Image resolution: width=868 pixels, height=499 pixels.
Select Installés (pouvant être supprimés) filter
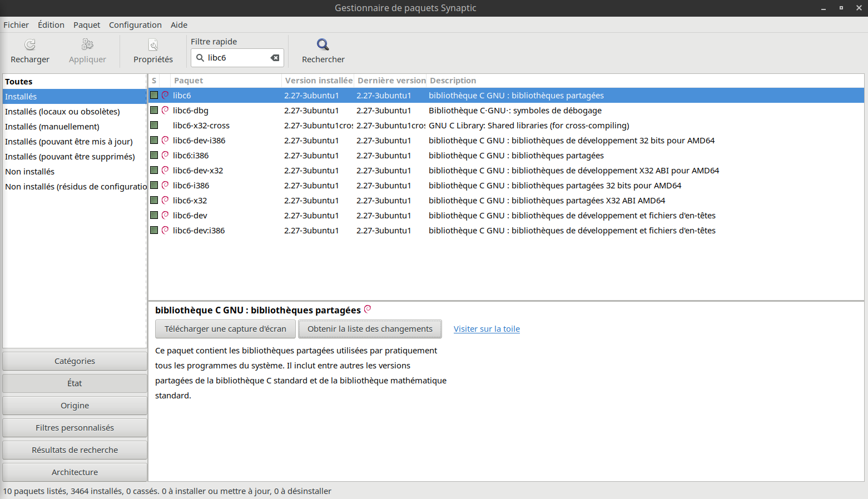tap(75, 157)
